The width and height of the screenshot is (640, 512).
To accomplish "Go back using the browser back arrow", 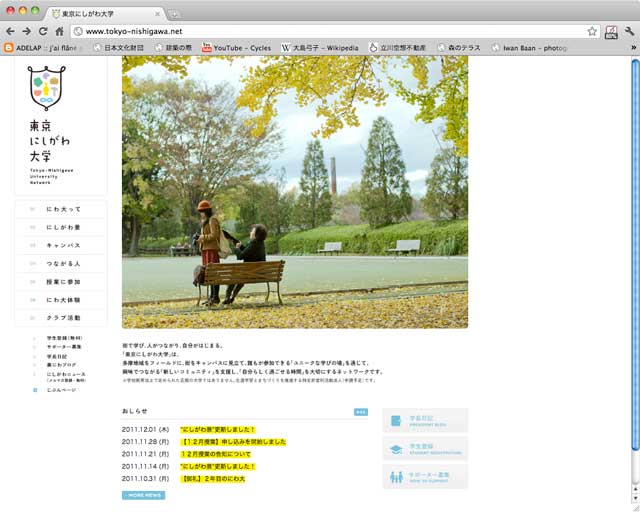I will click(x=10, y=31).
